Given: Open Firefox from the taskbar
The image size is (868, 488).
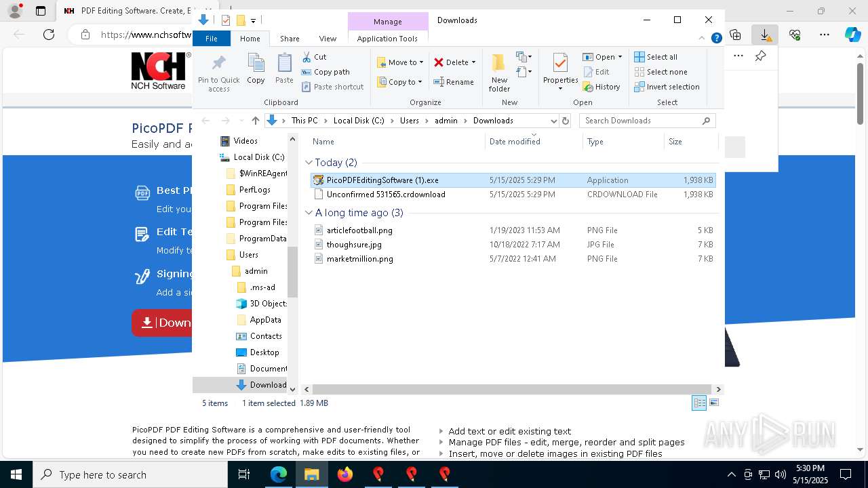Looking at the screenshot, I should [x=345, y=474].
